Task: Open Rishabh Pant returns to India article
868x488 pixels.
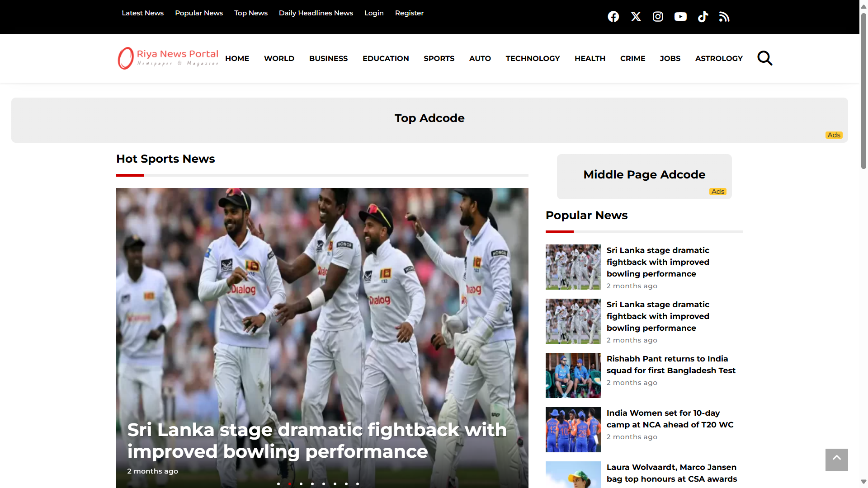Action: (x=670, y=364)
